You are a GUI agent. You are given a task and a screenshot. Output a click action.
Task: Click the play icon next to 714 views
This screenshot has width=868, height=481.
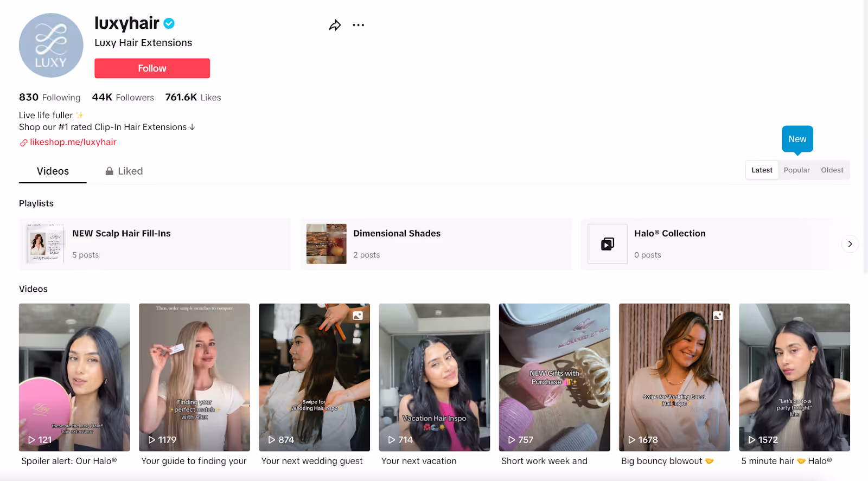pos(392,440)
